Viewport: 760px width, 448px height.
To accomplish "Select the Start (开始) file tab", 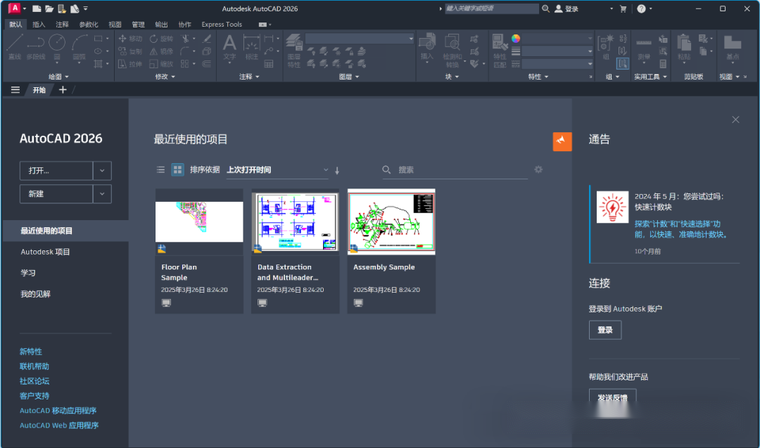I will [x=39, y=90].
